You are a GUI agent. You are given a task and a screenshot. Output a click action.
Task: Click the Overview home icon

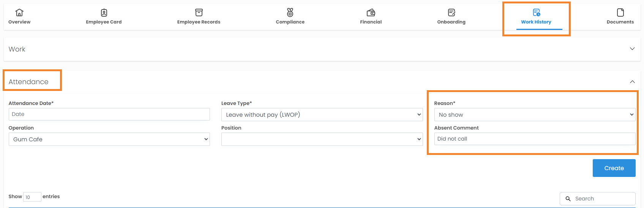pyautogui.click(x=19, y=13)
